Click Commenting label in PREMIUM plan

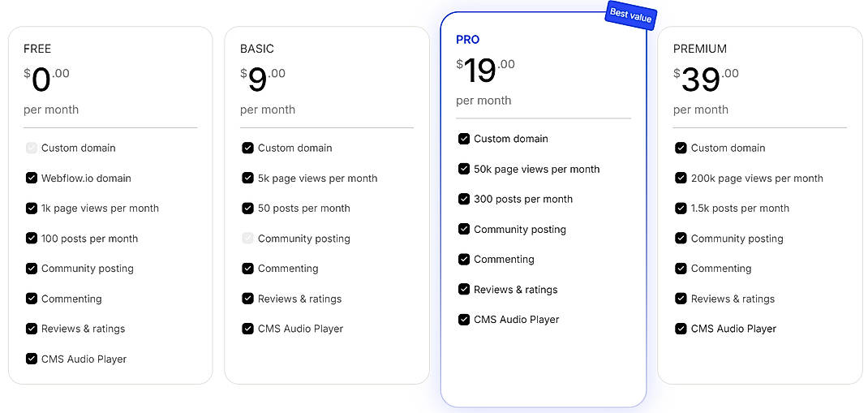click(x=721, y=269)
